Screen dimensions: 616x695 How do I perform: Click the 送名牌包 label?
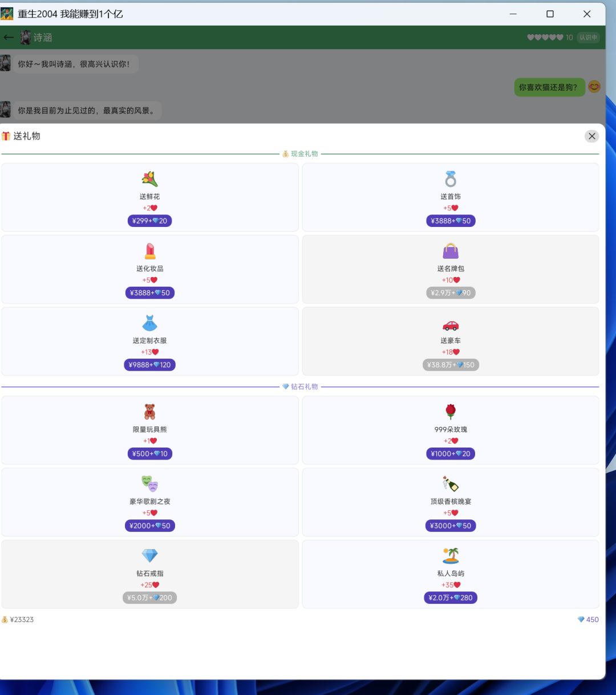(x=451, y=269)
